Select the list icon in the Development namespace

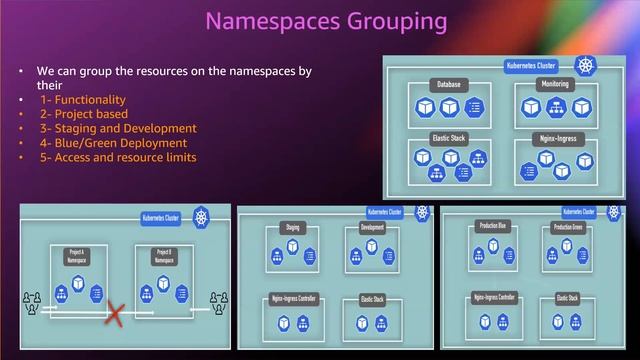[389, 256]
